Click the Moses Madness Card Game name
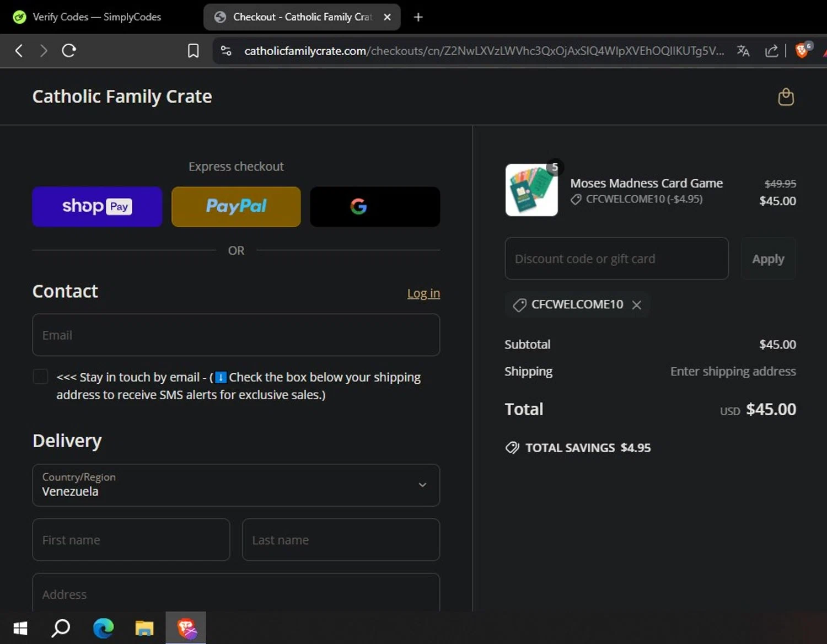 point(646,183)
